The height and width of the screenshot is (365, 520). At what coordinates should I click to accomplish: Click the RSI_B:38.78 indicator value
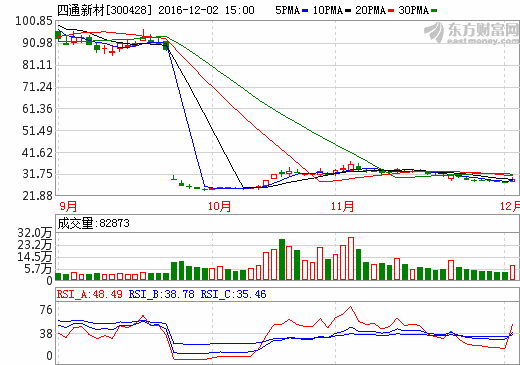click(161, 294)
